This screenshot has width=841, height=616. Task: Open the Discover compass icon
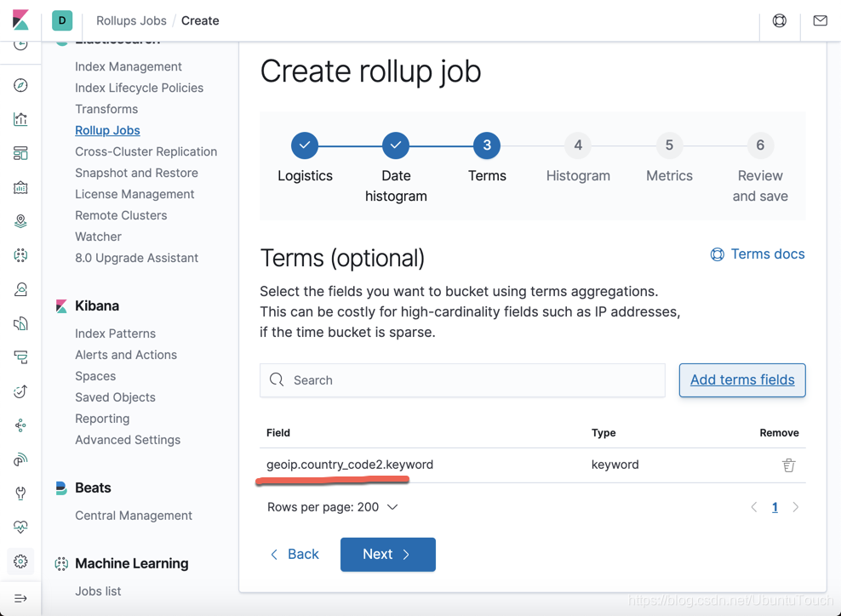pyautogui.click(x=20, y=85)
